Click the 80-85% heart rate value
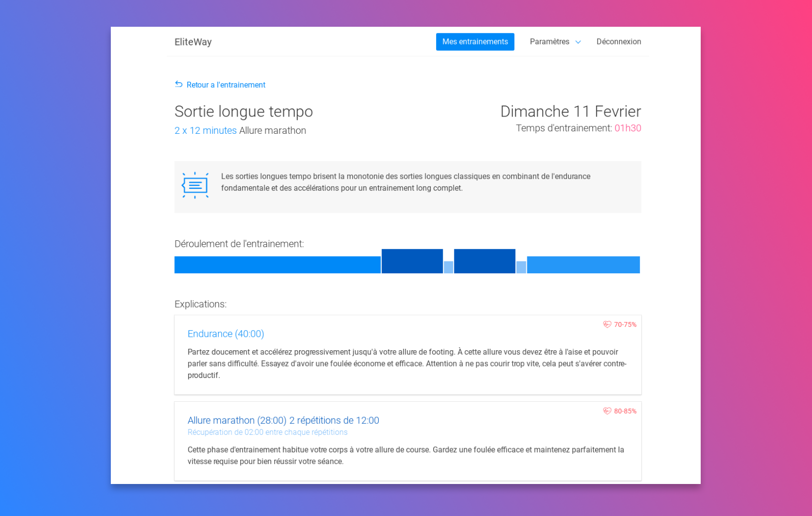Screen dimensions: 812x516 [625, 411]
